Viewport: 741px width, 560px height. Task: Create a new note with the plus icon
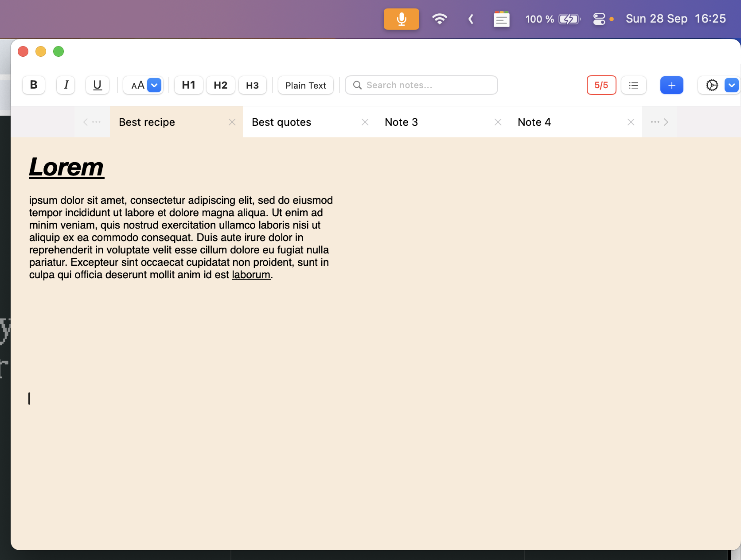click(671, 85)
